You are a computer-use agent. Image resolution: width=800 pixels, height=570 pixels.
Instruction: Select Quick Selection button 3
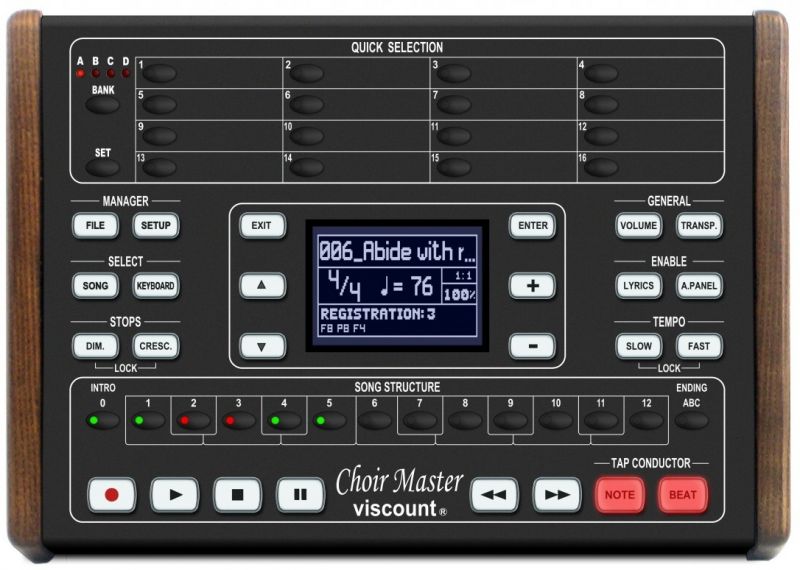click(x=454, y=73)
